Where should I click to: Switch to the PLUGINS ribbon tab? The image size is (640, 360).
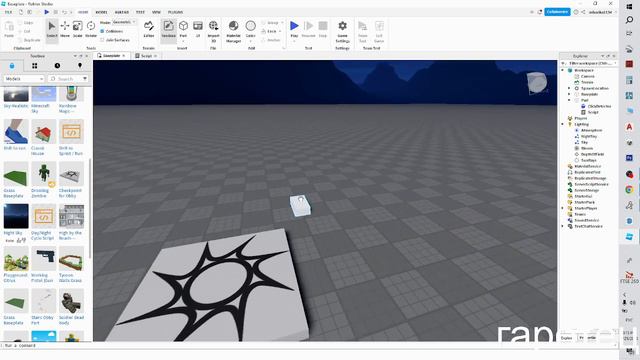[176, 12]
